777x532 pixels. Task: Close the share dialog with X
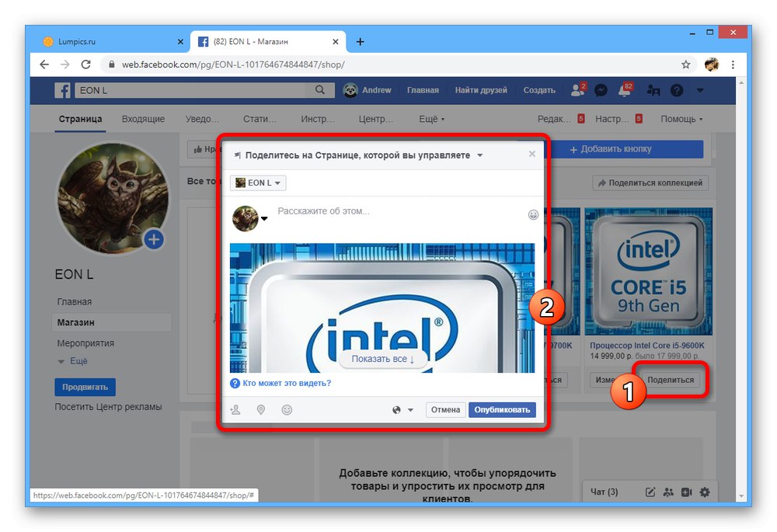pyautogui.click(x=531, y=154)
